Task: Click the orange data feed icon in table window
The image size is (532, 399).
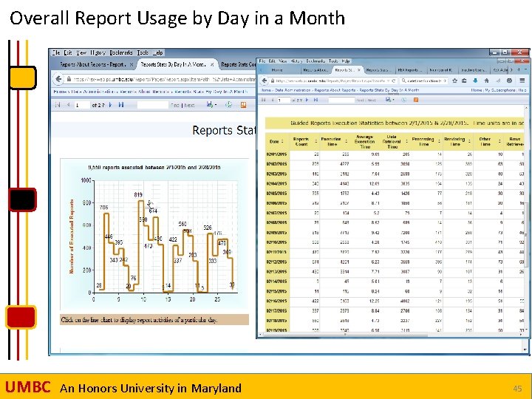Action: tap(415, 100)
